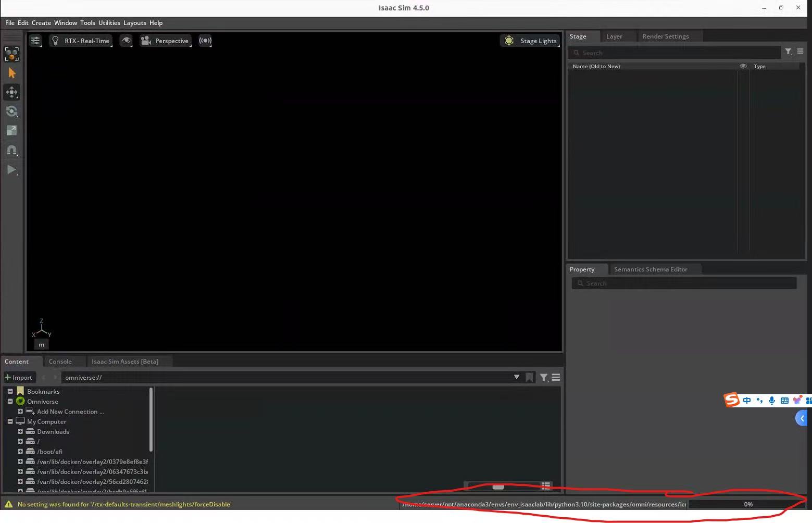This screenshot has width=812, height=523.
Task: Click the Type column header in Stage
Action: (x=760, y=66)
